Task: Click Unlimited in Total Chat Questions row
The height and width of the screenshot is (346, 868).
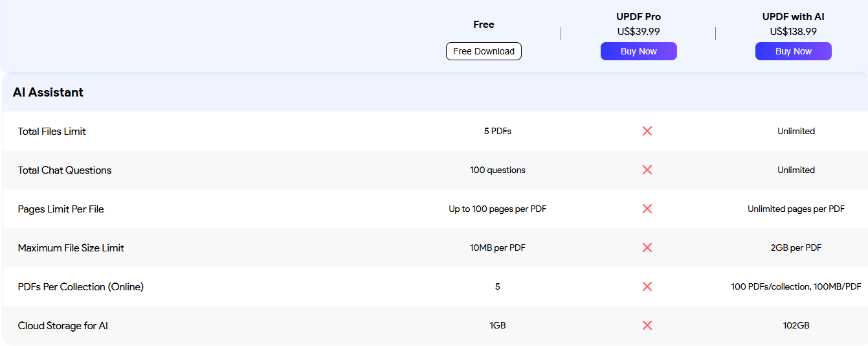Action: tap(796, 170)
